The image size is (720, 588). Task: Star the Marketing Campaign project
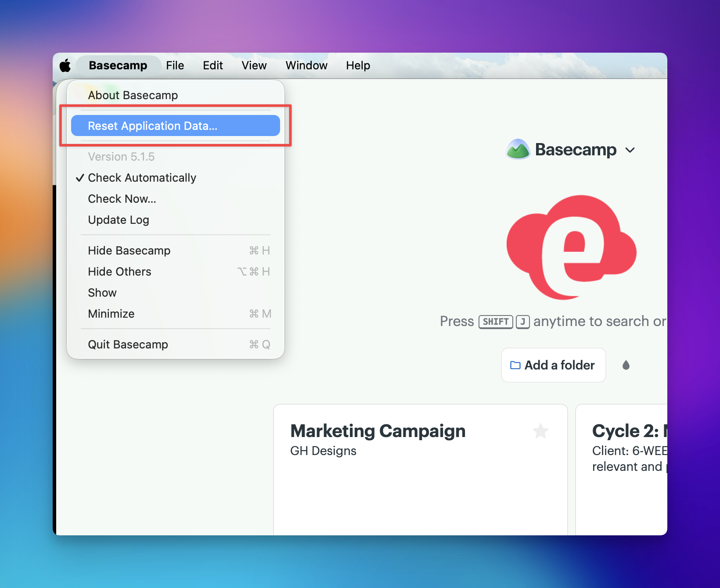click(540, 431)
